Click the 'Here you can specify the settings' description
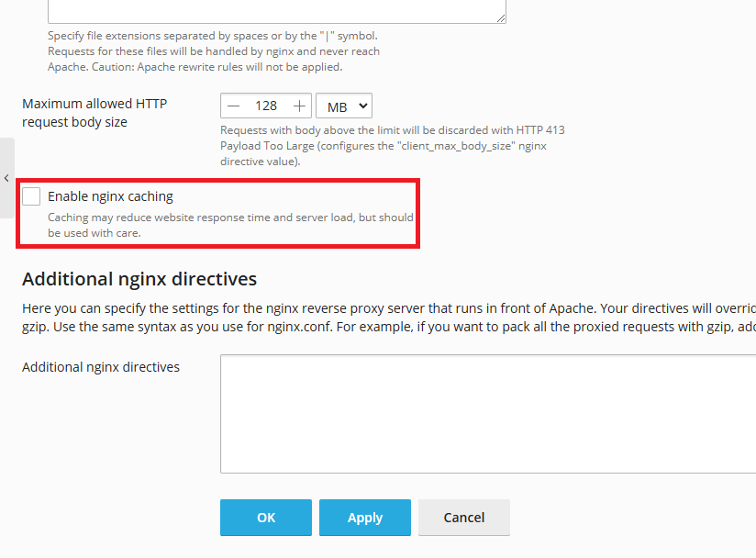Viewport: 756px width, 558px height. point(389,318)
